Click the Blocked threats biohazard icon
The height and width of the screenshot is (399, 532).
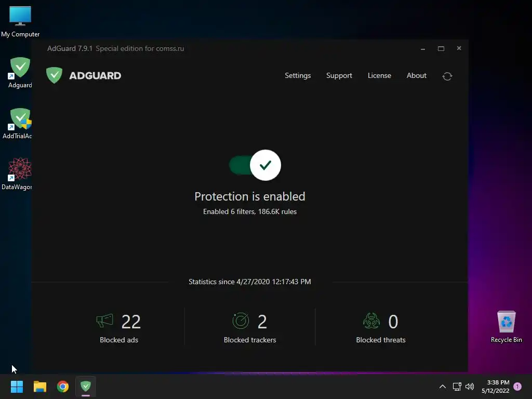coord(371,321)
